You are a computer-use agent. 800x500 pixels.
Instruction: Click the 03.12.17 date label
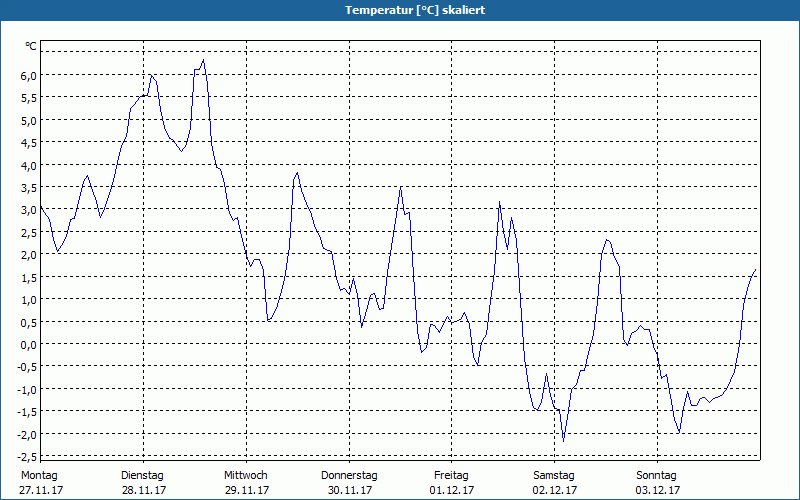tap(658, 490)
